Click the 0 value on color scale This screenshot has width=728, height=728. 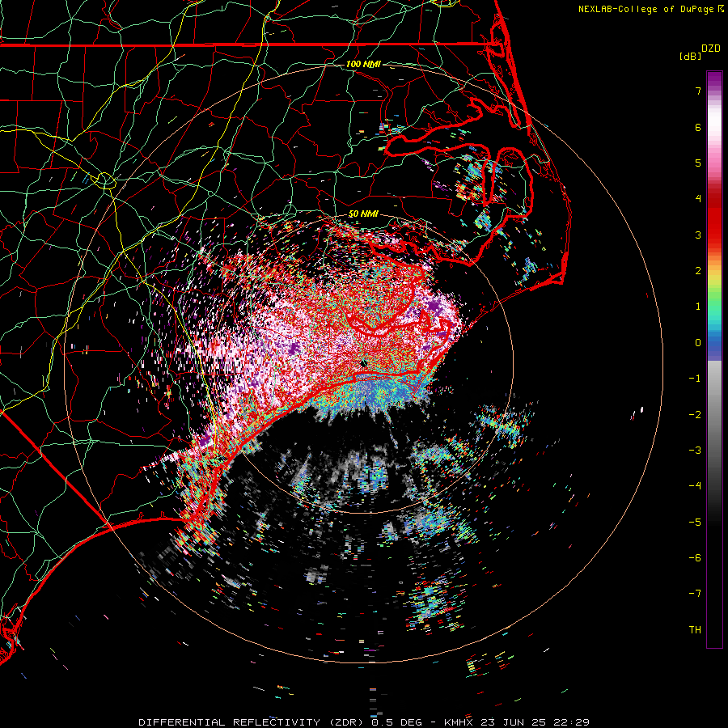pos(698,343)
